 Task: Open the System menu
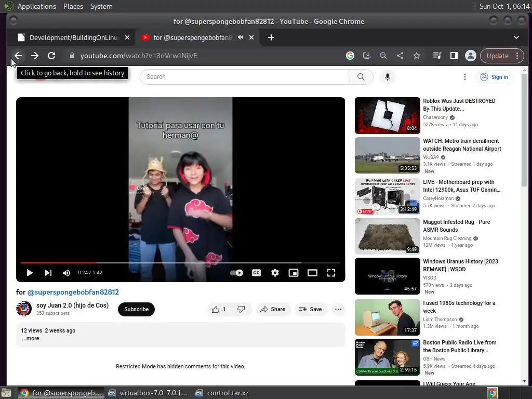click(x=101, y=6)
